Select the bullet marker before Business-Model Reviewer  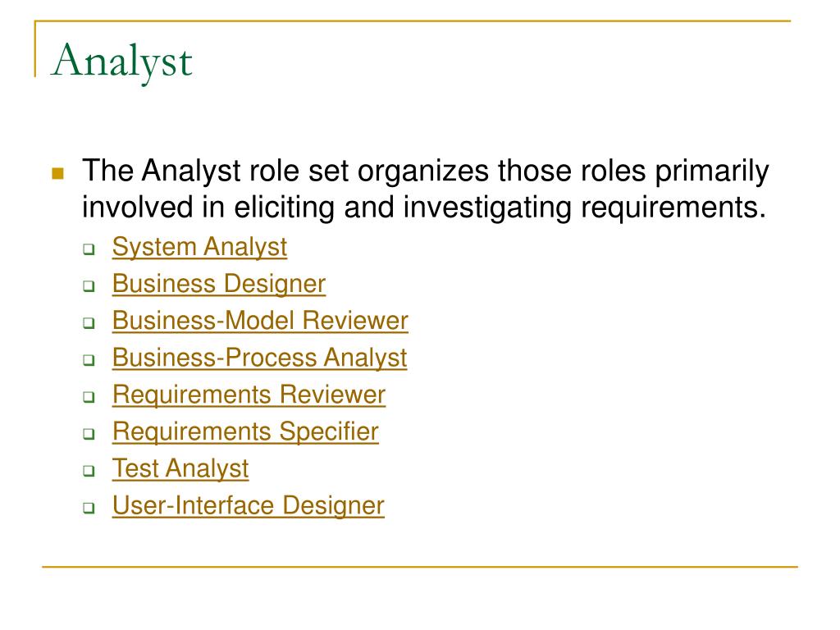89,323
